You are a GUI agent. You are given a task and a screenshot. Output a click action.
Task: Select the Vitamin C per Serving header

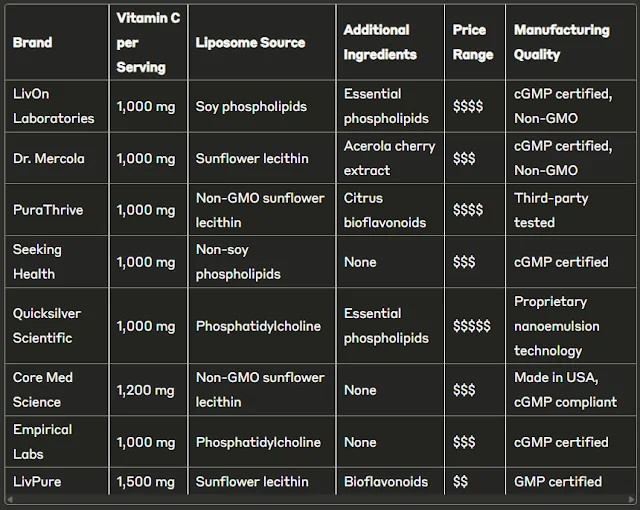149,42
